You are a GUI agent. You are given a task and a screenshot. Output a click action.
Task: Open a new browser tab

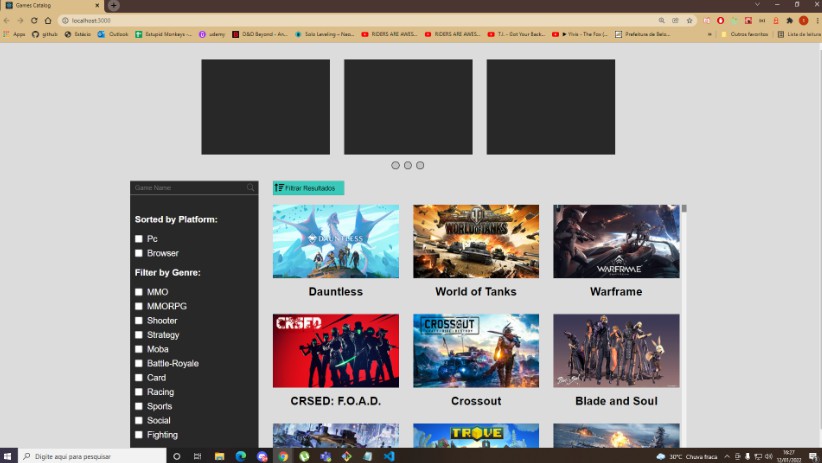[113, 5]
